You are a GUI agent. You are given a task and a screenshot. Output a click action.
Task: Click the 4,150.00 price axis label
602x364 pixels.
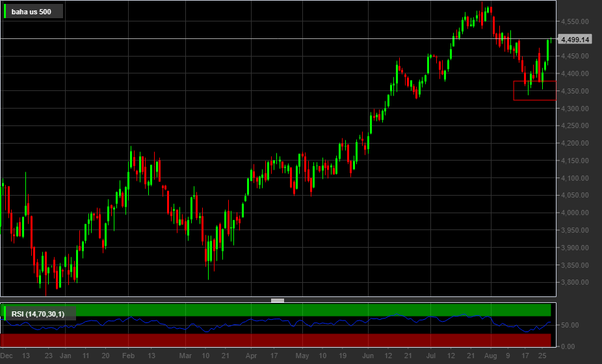click(x=575, y=161)
